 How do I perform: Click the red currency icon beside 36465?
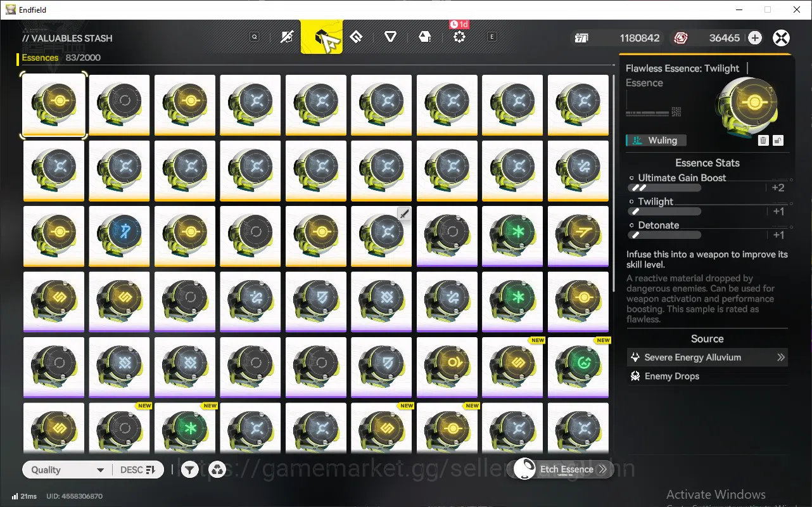point(681,38)
